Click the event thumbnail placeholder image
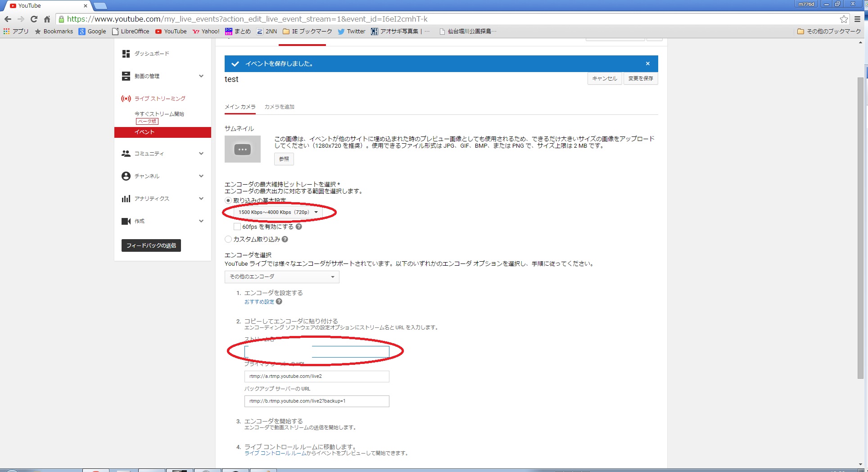Image resolution: width=868 pixels, height=472 pixels. click(x=243, y=149)
